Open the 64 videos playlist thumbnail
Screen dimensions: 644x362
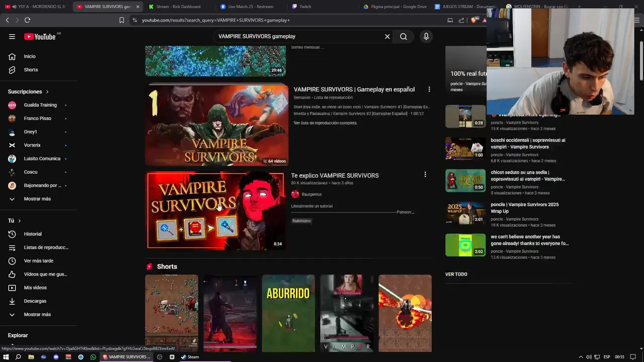[x=216, y=125]
